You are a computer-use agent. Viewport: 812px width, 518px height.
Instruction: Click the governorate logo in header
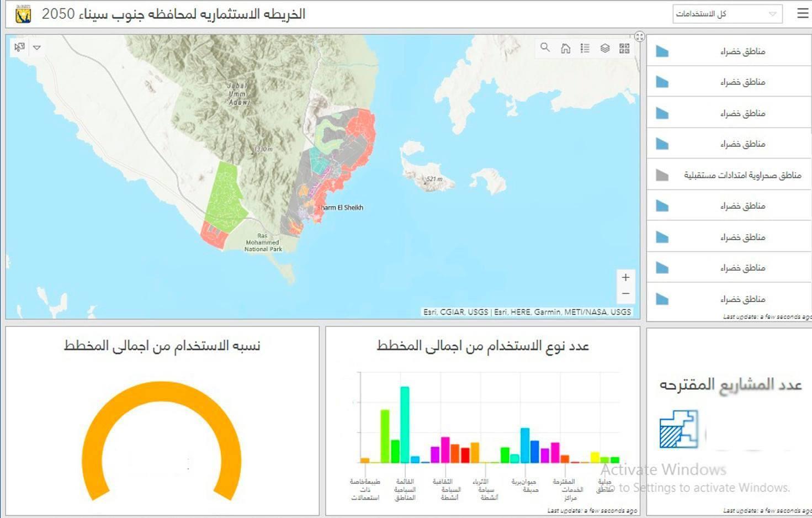tap(23, 14)
